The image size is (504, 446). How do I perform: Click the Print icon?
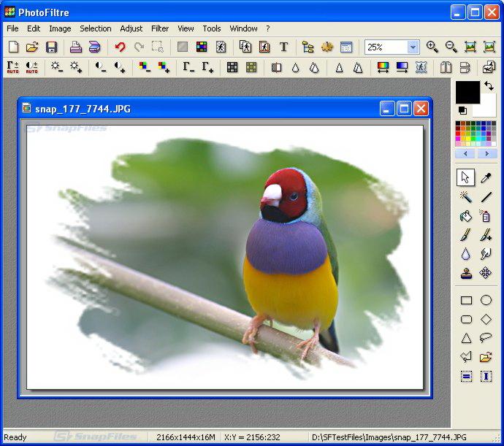(x=76, y=47)
